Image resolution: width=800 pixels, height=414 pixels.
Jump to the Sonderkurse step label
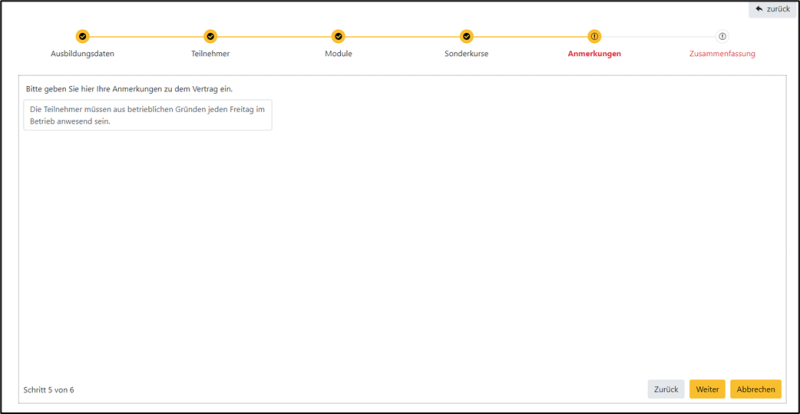466,53
